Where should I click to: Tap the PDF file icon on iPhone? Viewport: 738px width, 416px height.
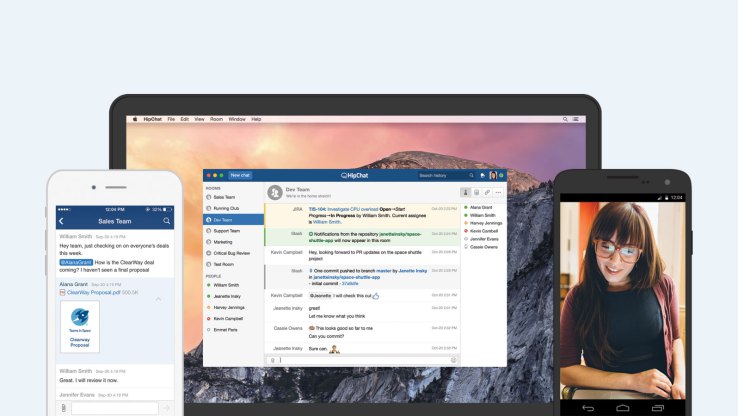(63, 293)
